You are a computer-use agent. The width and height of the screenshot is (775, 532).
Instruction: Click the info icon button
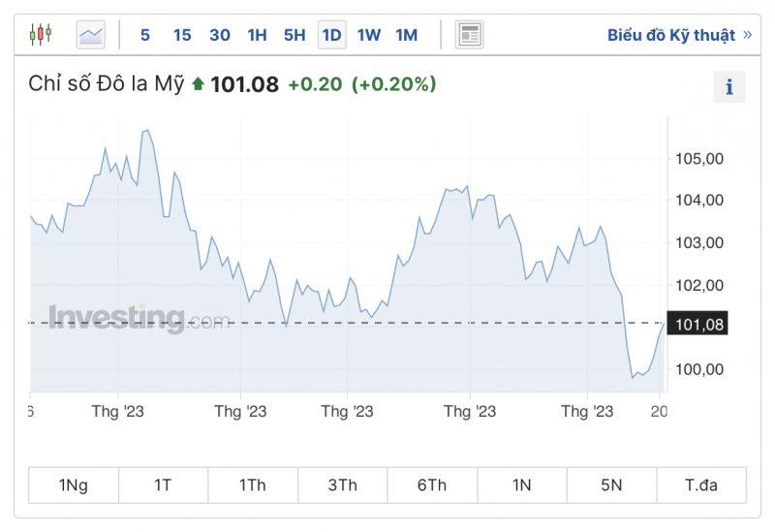(728, 87)
